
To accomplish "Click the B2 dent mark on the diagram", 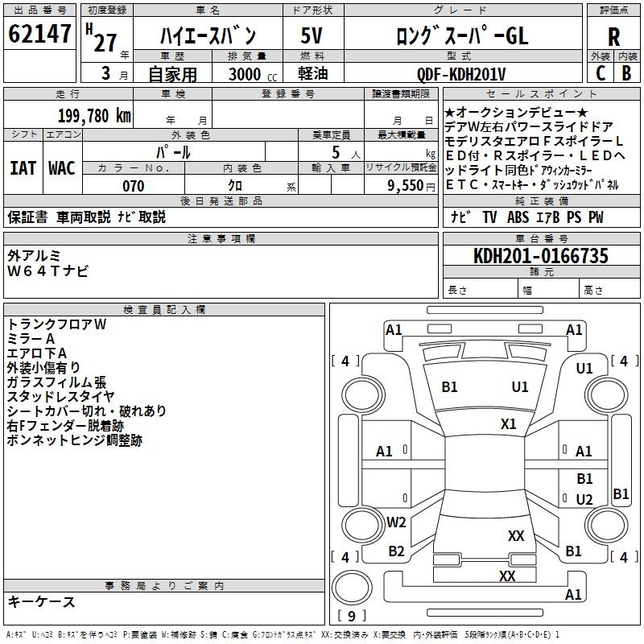I will tap(396, 551).
